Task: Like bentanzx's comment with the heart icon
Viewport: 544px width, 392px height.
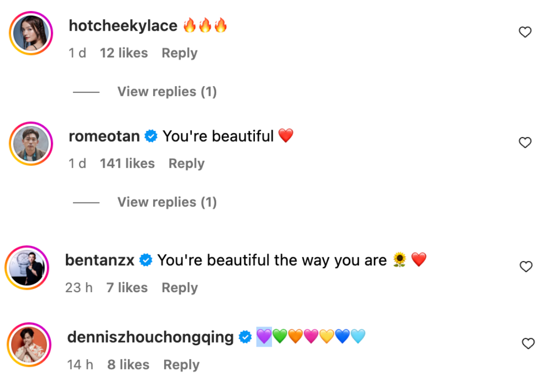Action: tap(526, 267)
